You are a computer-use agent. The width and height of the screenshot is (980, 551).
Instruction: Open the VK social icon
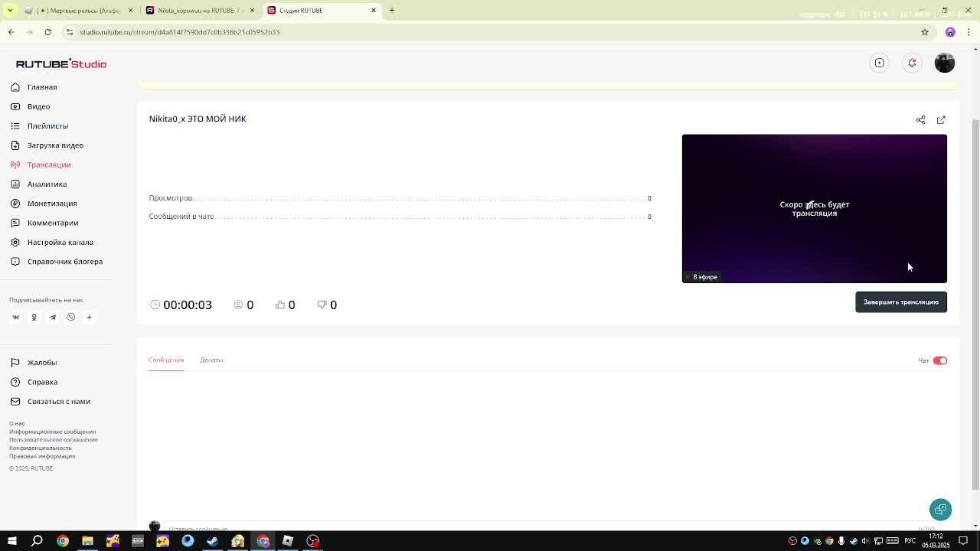click(15, 317)
